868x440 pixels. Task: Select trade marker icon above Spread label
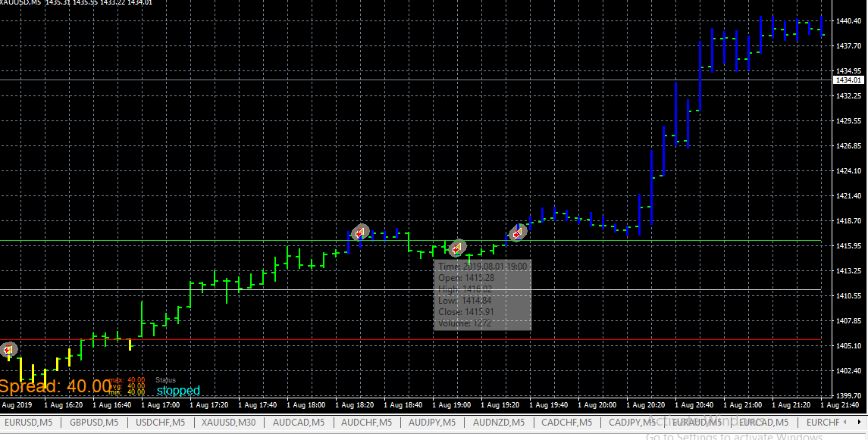(8, 350)
